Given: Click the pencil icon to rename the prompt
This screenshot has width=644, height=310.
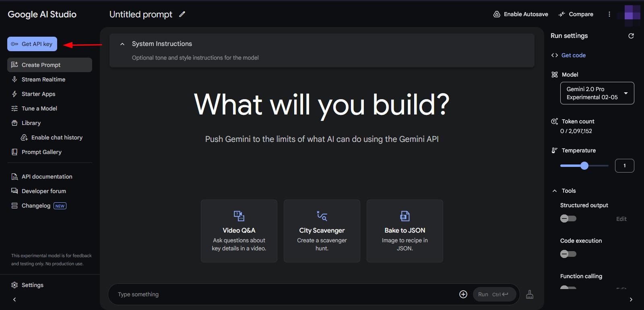Looking at the screenshot, I should [x=182, y=14].
